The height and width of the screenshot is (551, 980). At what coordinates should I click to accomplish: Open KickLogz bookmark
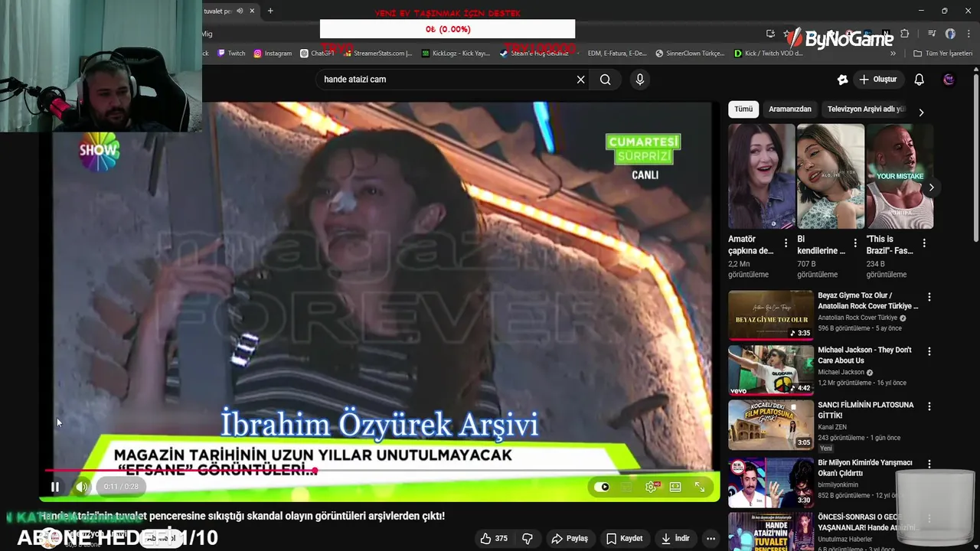[x=456, y=54]
